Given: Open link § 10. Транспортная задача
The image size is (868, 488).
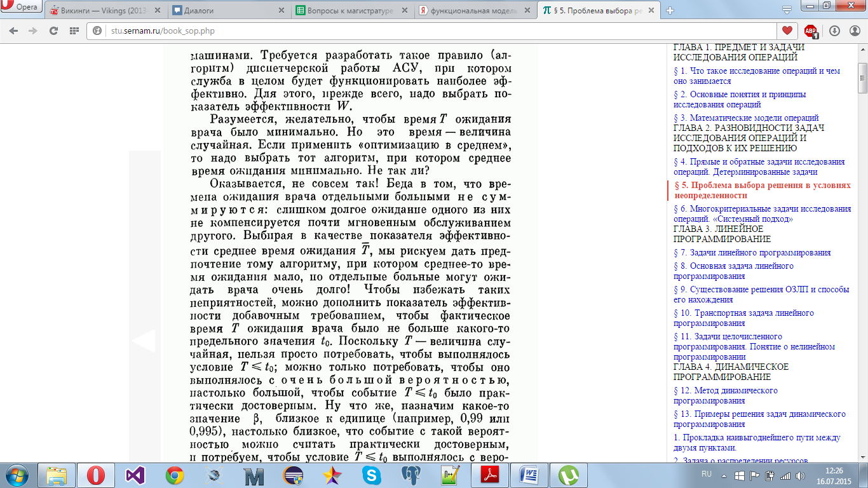Looking at the screenshot, I should [x=743, y=318].
